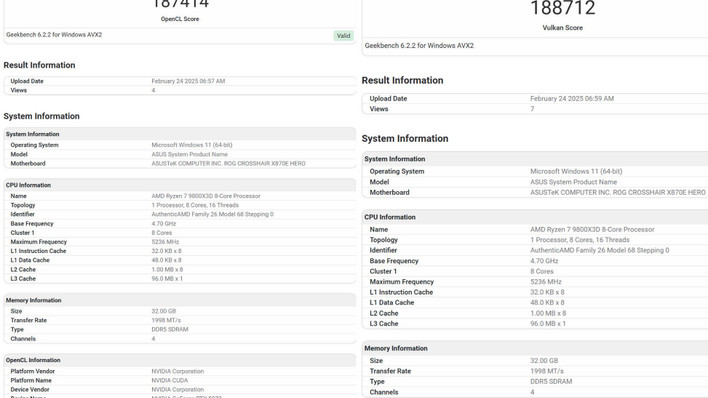Select '32.00 GB' memory size in OpenCL result
The image size is (708, 398).
pyautogui.click(x=164, y=311)
